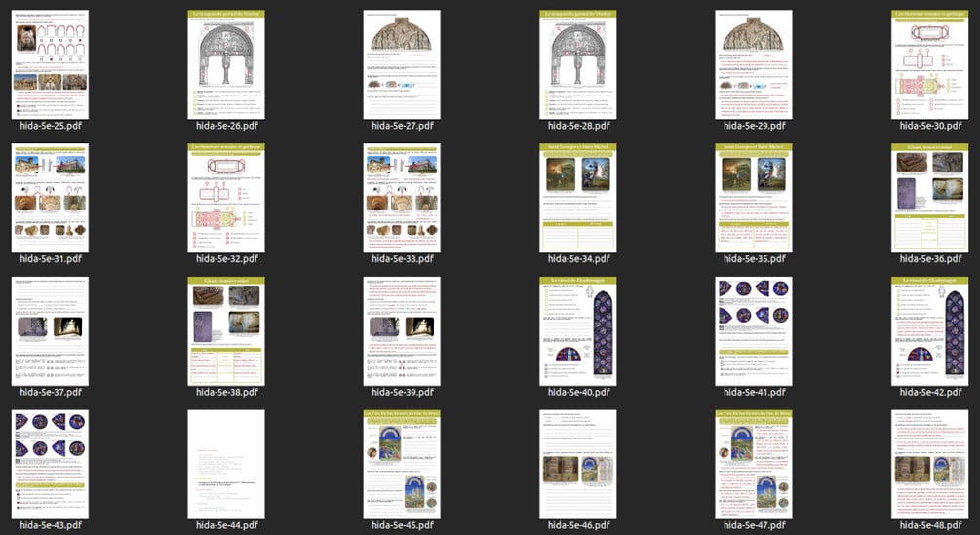980x535 pixels.
Task: Click the file name hida-5e-31.pdf
Action: 51,259
